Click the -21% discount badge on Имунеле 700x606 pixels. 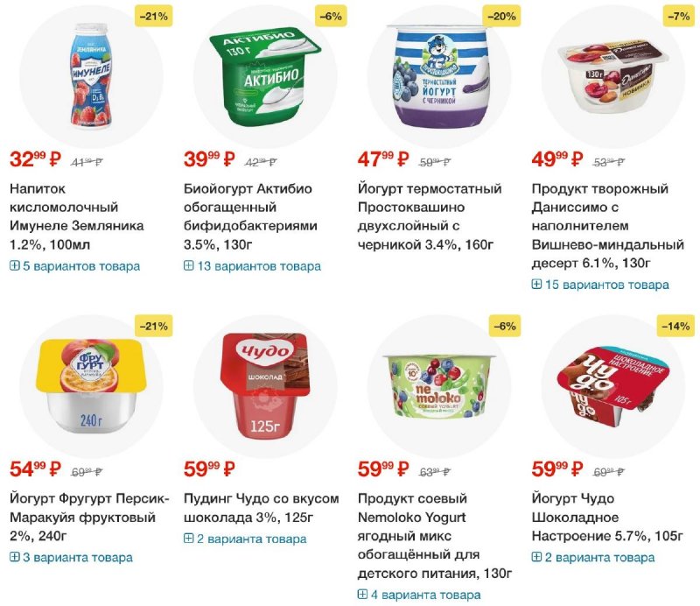[154, 17]
